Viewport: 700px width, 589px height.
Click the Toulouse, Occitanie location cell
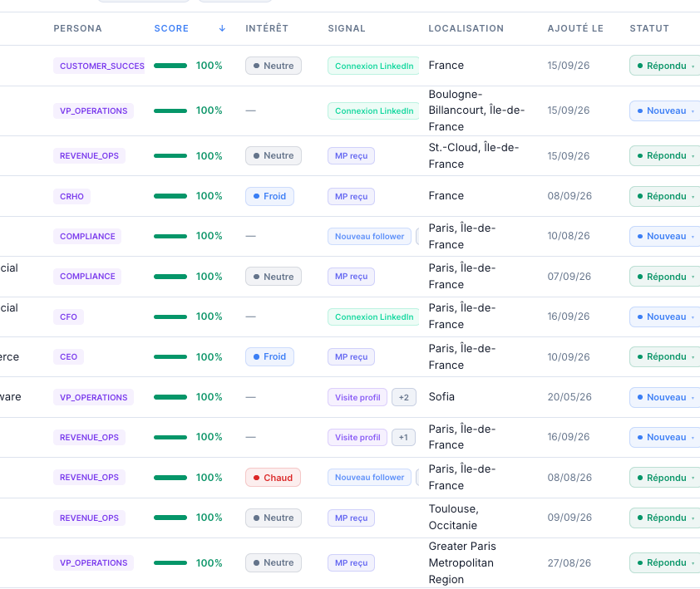[x=454, y=518]
